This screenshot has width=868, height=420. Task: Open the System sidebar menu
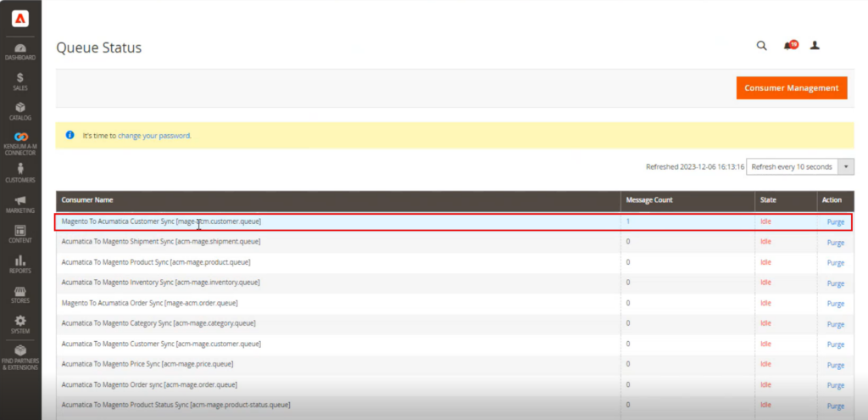click(x=20, y=325)
